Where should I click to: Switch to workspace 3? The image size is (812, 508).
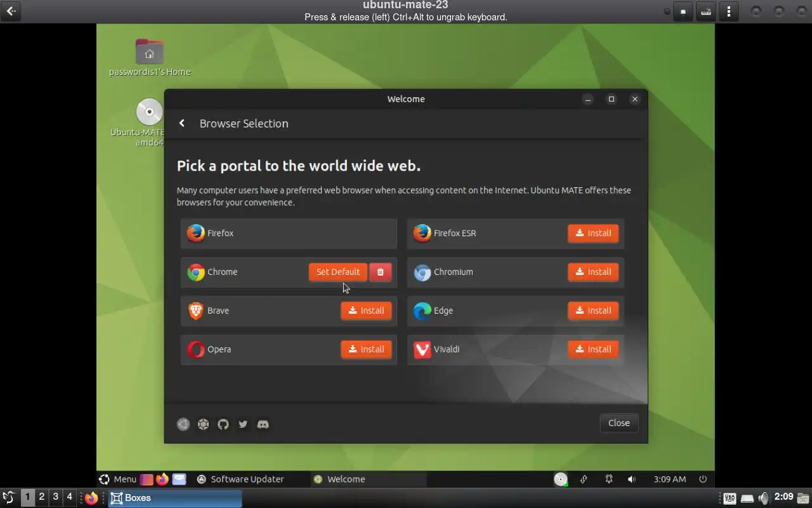point(56,497)
